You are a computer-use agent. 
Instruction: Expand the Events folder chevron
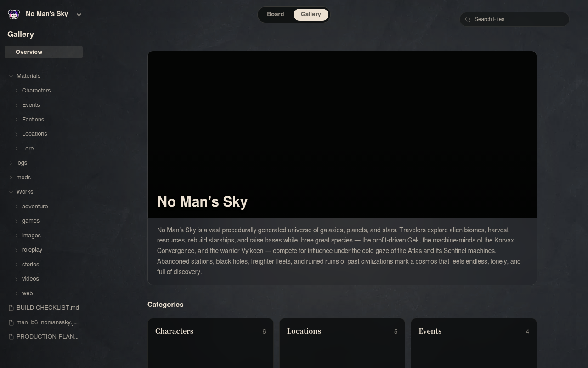(x=17, y=105)
